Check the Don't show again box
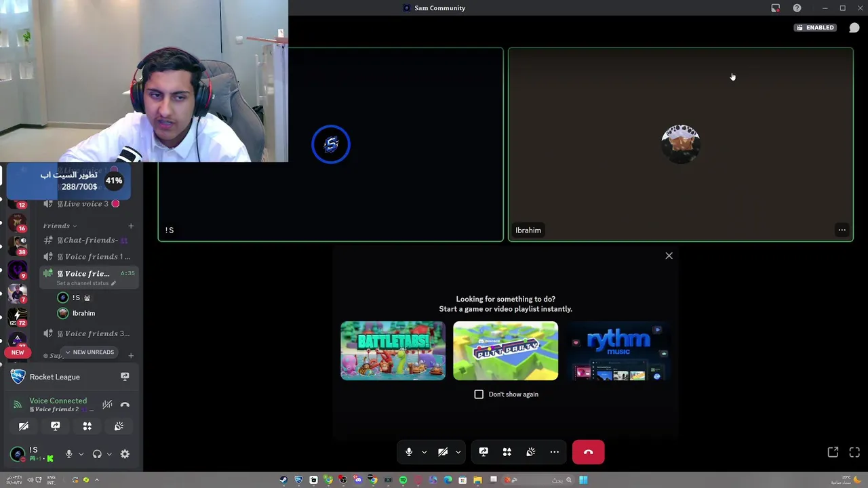The width and height of the screenshot is (868, 488). (479, 394)
